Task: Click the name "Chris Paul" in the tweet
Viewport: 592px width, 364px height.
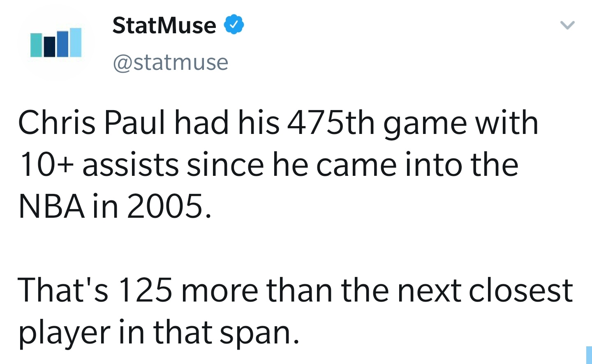Action: click(x=92, y=122)
